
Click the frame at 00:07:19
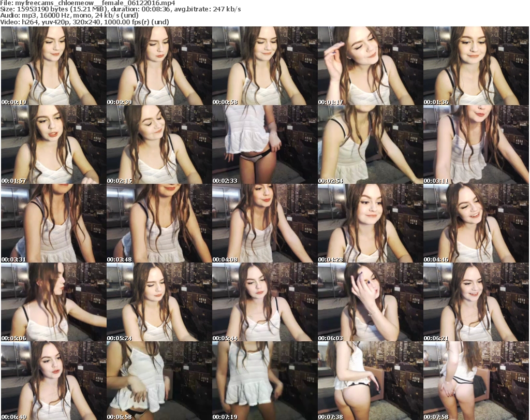(x=264, y=381)
